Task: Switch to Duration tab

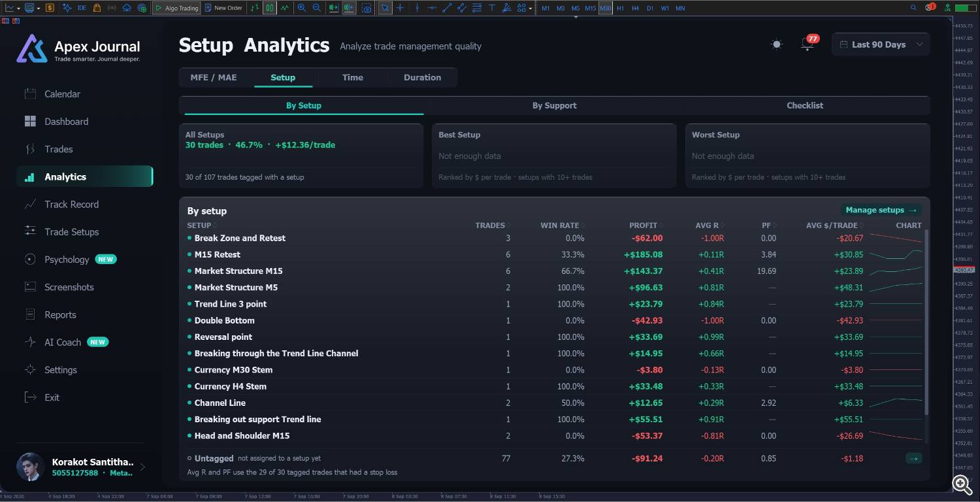Action: pyautogui.click(x=422, y=77)
